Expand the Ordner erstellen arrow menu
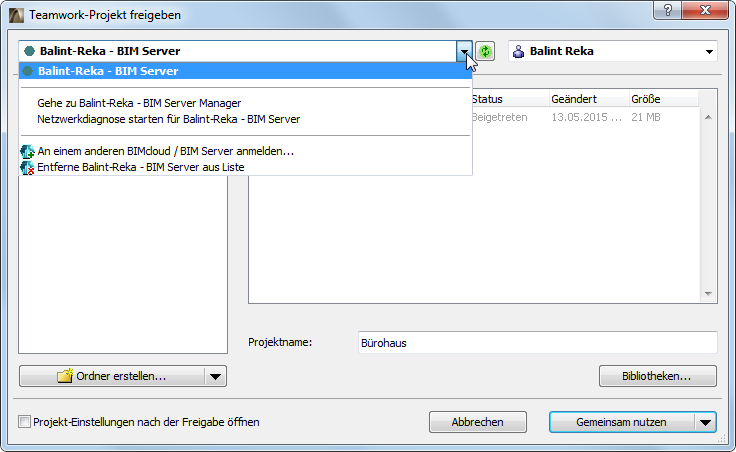 (216, 376)
